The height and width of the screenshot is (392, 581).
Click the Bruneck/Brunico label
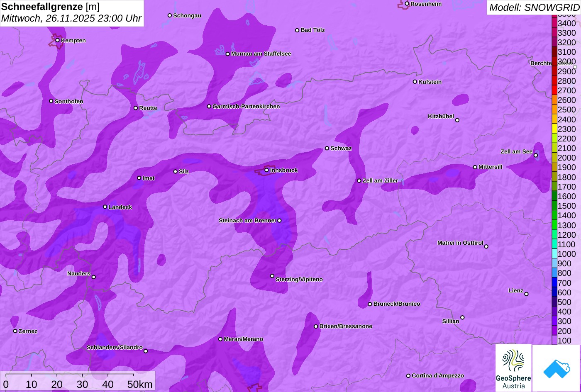[x=397, y=304]
